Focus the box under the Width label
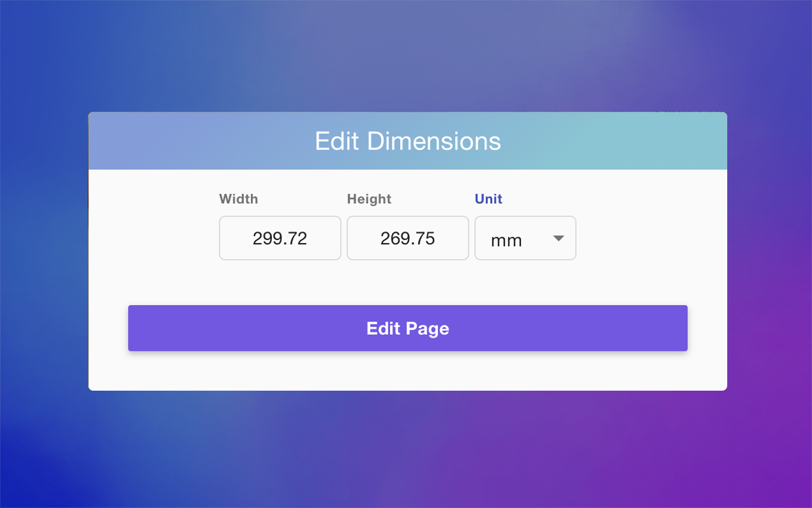This screenshot has width=812, height=508. (x=280, y=238)
